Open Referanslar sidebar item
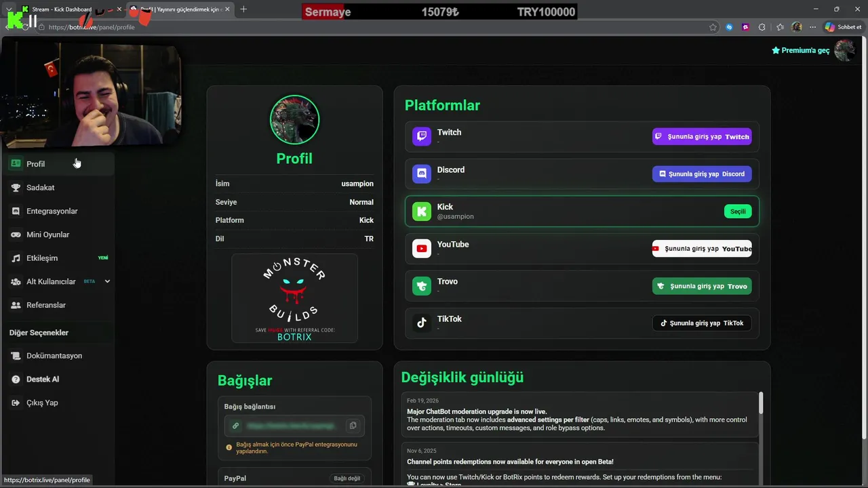 (58, 305)
